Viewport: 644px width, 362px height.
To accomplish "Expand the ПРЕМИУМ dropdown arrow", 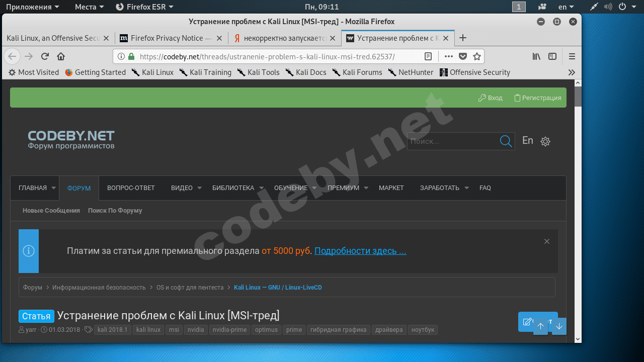I will click(366, 188).
